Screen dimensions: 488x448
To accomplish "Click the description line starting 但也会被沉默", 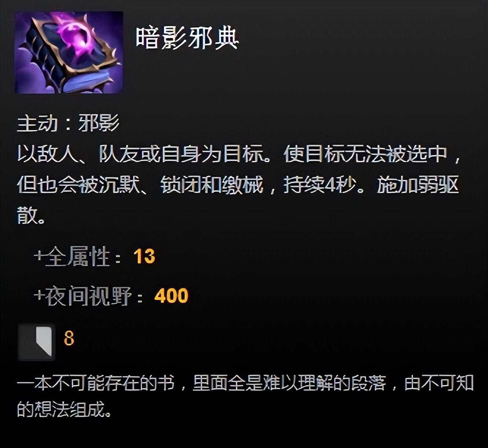I will pos(238,184).
